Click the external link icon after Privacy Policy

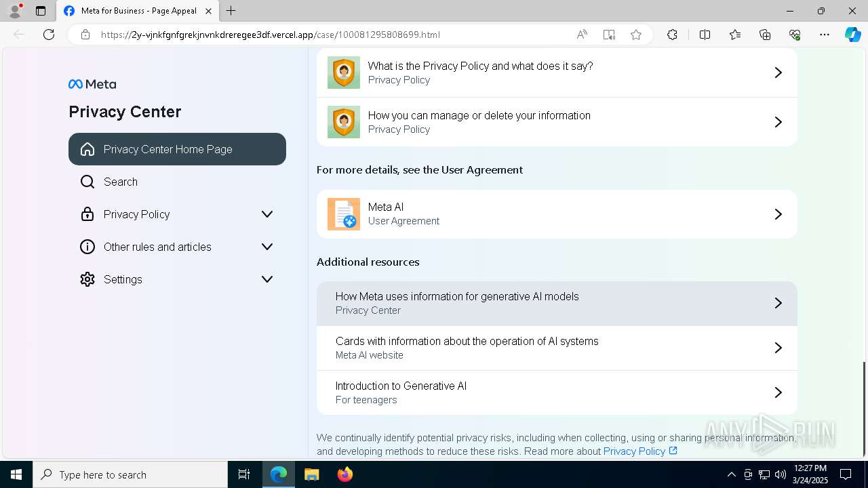pos(673,451)
